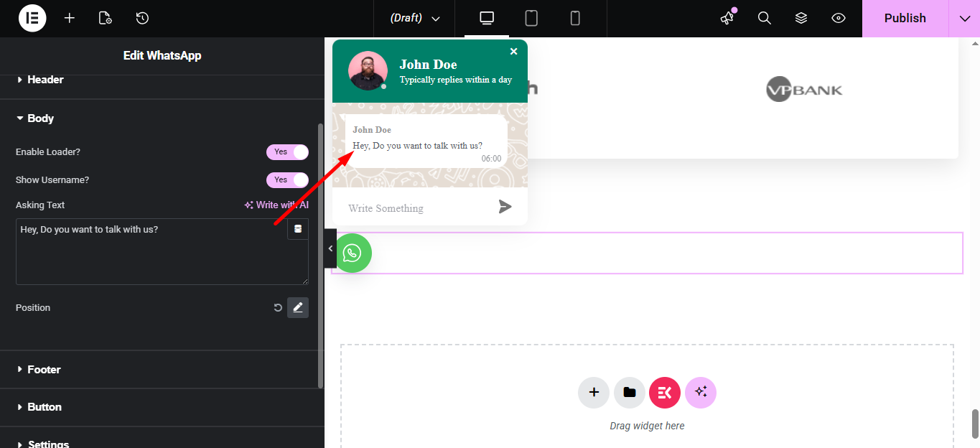Disable the Enable Loader toggle
The width and height of the screenshot is (980, 448).
coord(287,151)
